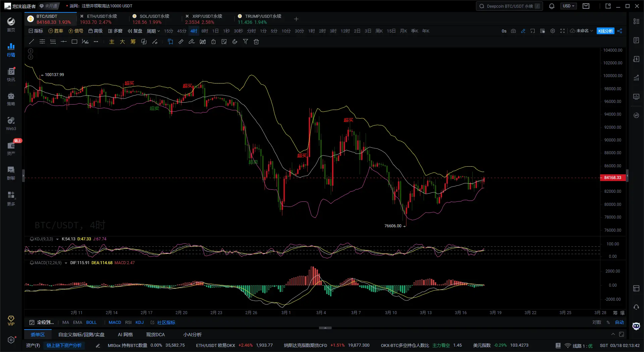Select the trend line drawing tool
This screenshot has height=352, width=644.
[32, 42]
